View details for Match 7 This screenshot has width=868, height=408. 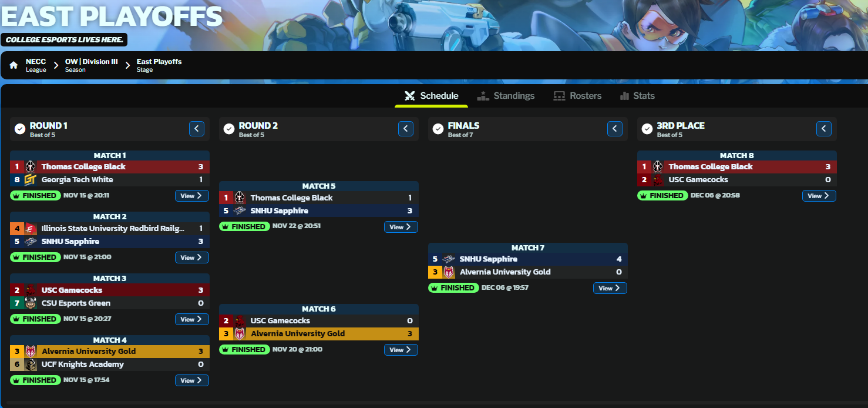pyautogui.click(x=610, y=287)
